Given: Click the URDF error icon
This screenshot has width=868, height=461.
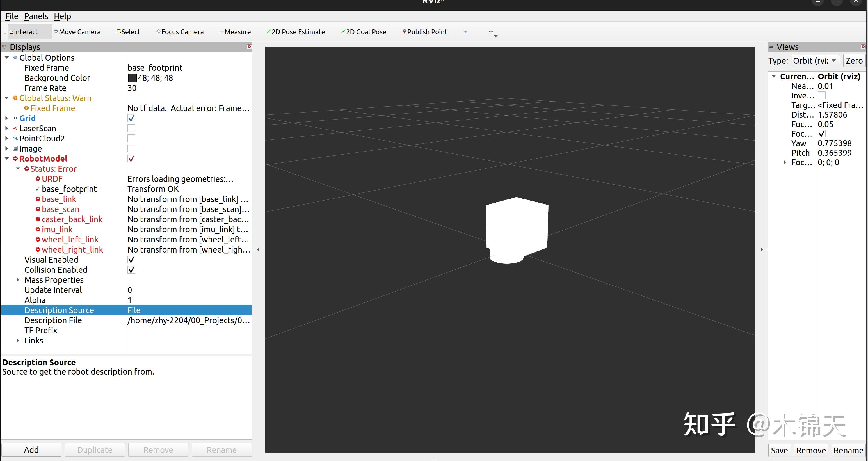Looking at the screenshot, I should (x=38, y=179).
